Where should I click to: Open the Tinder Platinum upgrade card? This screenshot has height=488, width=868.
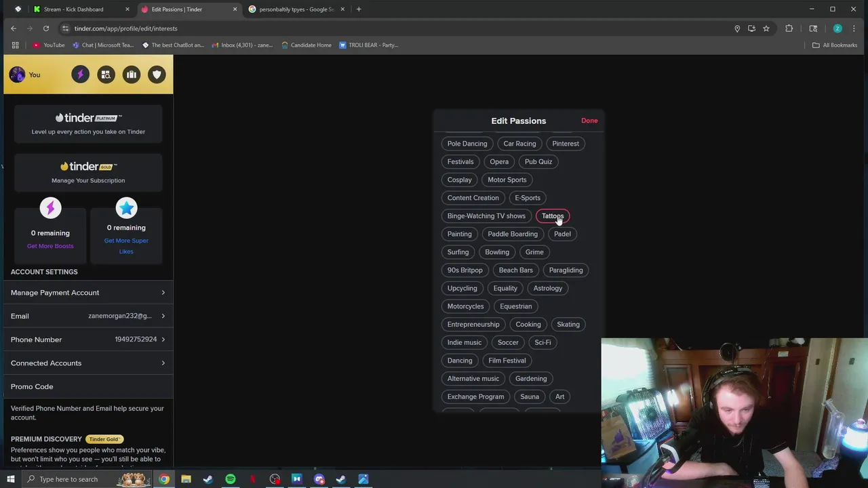point(88,124)
